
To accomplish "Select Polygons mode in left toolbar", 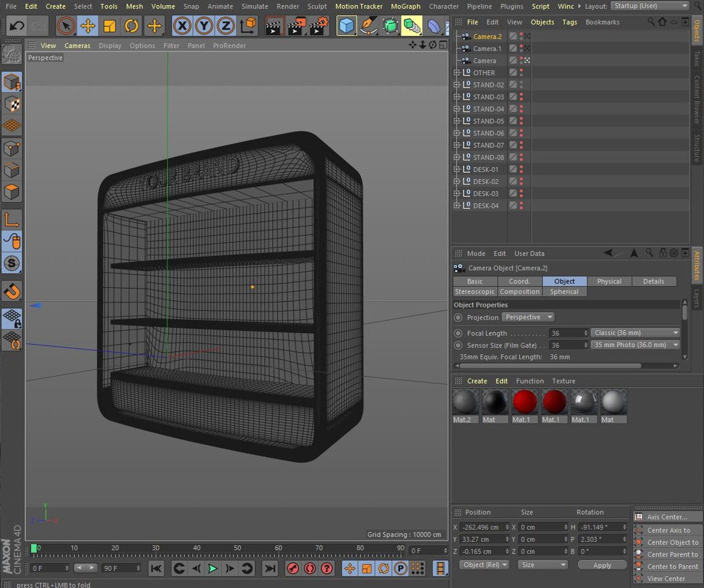I will [12, 192].
